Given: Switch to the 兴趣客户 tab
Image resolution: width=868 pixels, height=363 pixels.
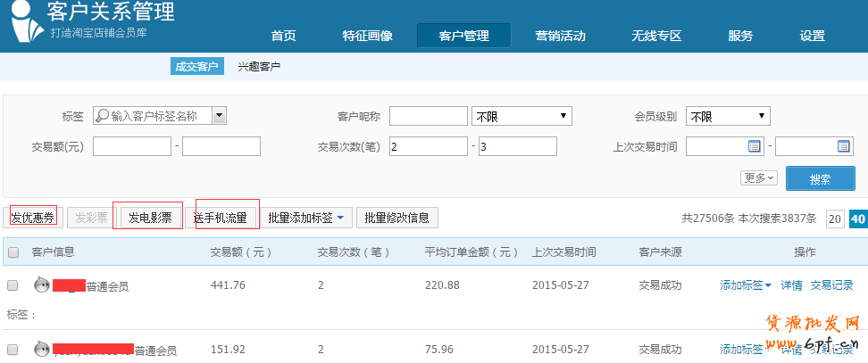Looking at the screenshot, I should (x=259, y=67).
